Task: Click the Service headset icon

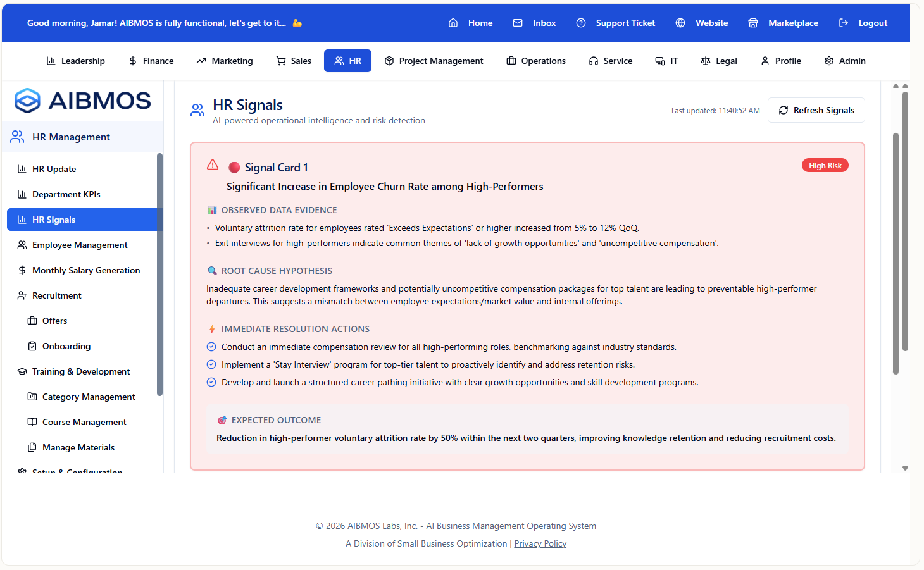Action: point(594,61)
